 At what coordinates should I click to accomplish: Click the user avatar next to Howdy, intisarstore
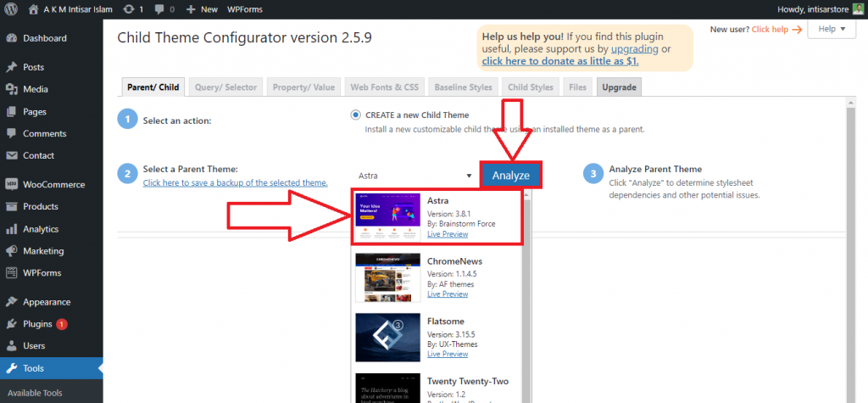858,8
